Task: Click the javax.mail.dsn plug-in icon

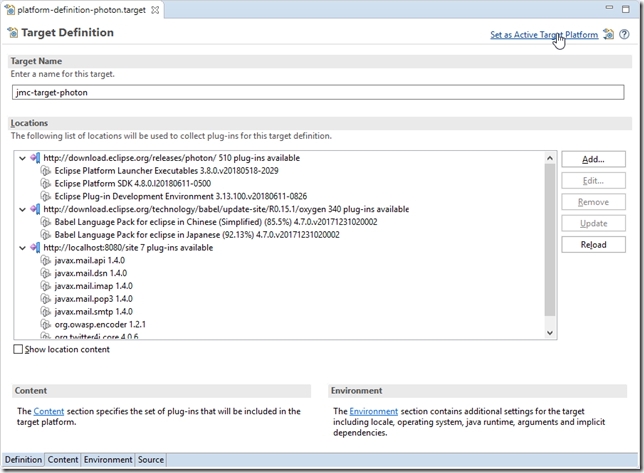Action: (x=46, y=273)
